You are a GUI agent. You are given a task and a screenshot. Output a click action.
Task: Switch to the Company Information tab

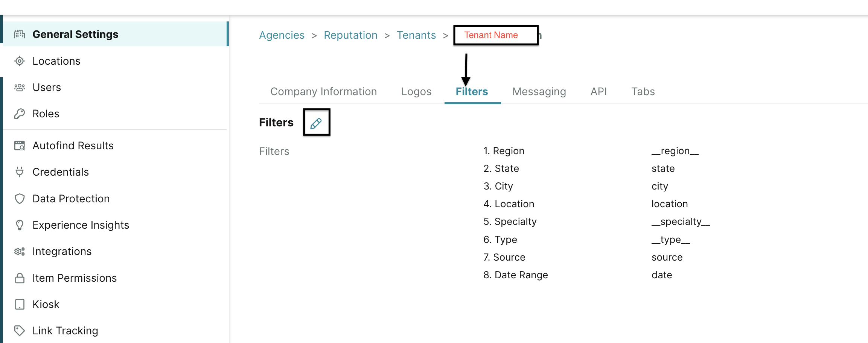(323, 91)
